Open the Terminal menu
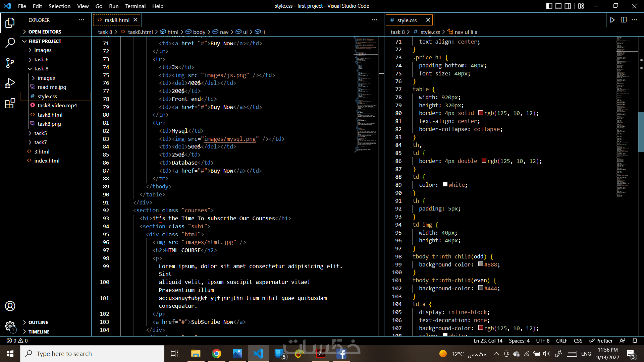Screen dimensions: 644x362 pyautogui.click(x=135, y=6)
